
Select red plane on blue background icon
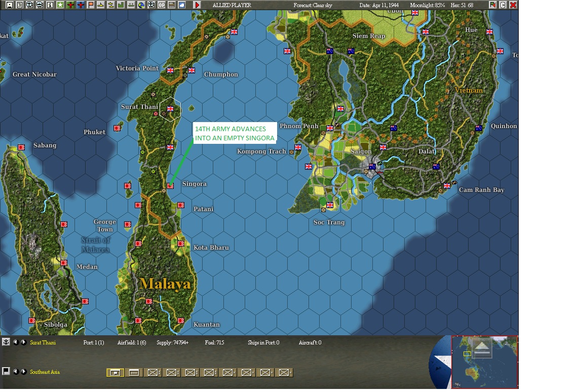[81, 5]
